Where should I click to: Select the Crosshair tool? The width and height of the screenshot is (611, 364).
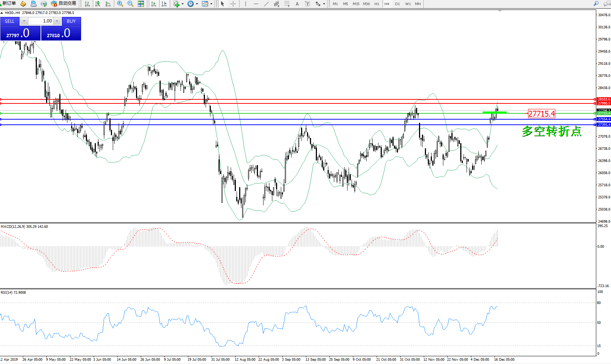[233, 4]
